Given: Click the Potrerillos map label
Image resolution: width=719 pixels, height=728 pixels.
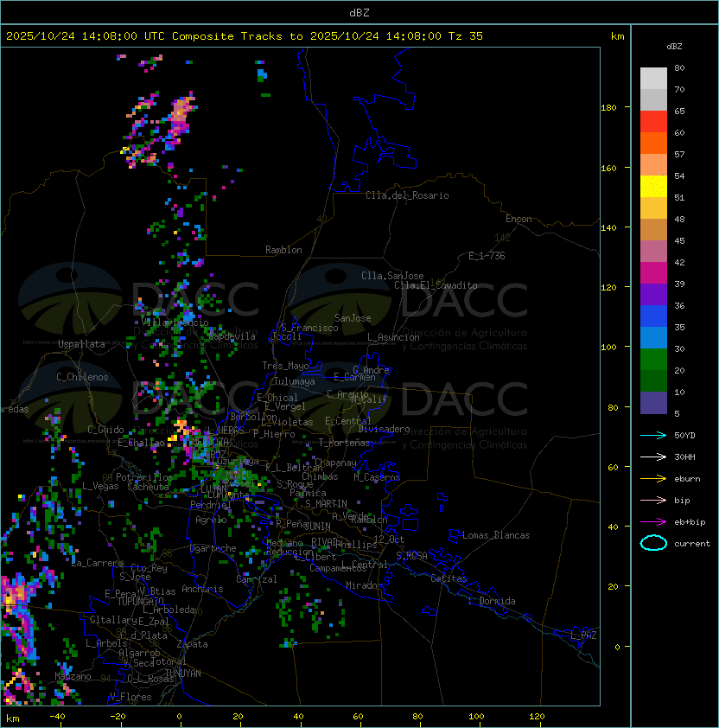Looking at the screenshot, I should [x=144, y=477].
